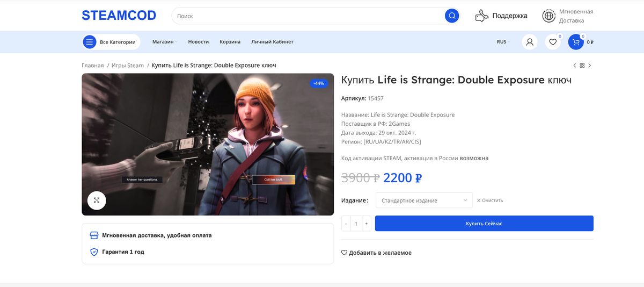Click the expand image fullscreen icon

(x=97, y=200)
